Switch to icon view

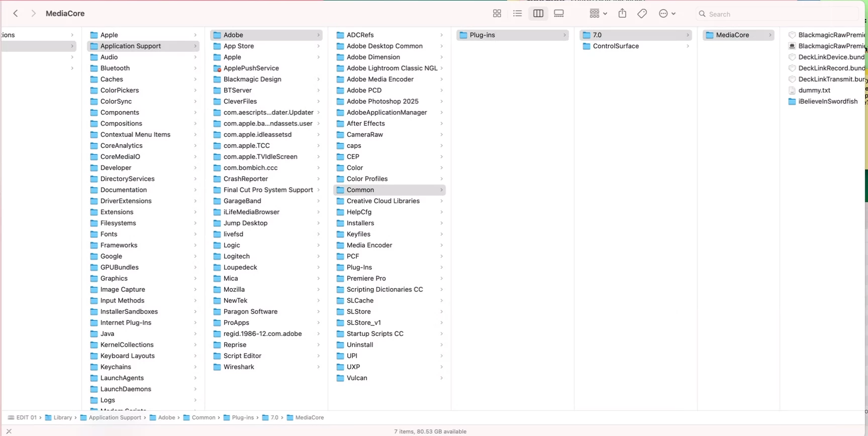click(497, 14)
